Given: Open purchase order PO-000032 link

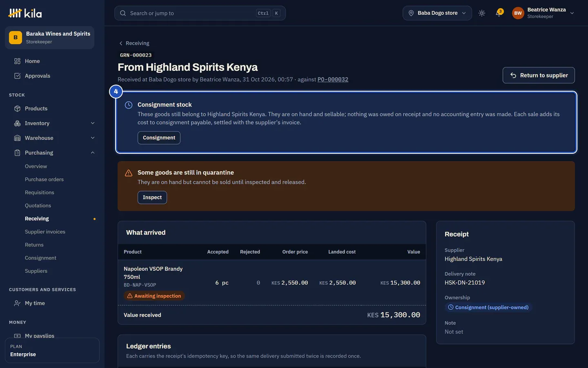Looking at the screenshot, I should click(x=333, y=79).
